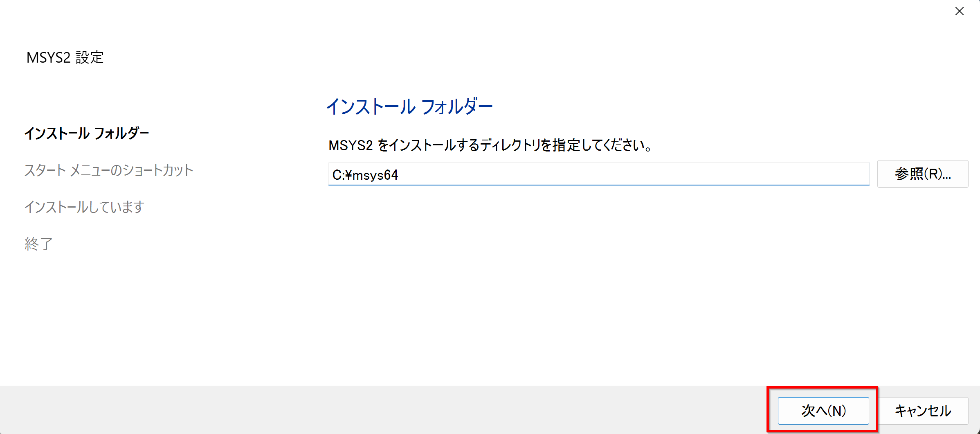Click the MSYS2 install directory instruction text
The image size is (980, 434).
[x=490, y=145]
